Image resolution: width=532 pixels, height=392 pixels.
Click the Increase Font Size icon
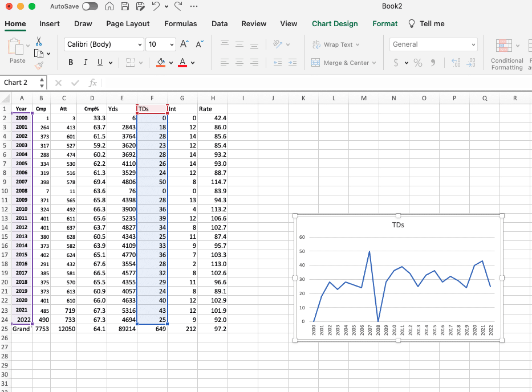(x=184, y=44)
